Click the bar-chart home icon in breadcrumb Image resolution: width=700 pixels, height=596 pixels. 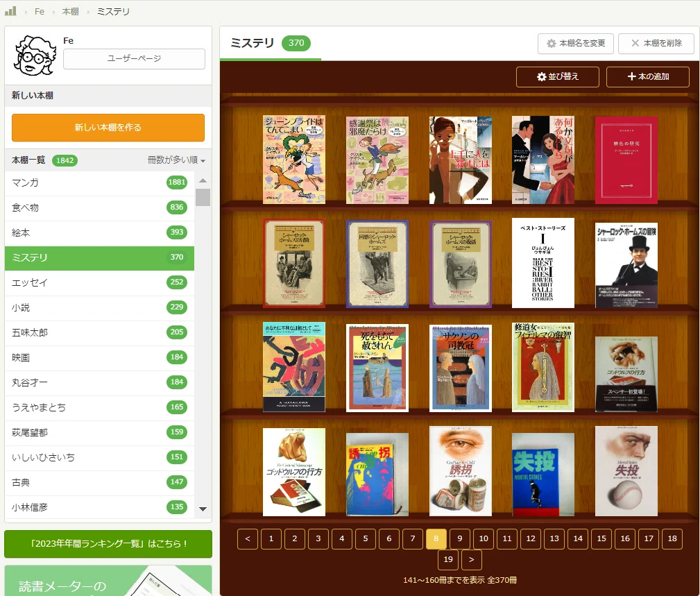(x=10, y=11)
